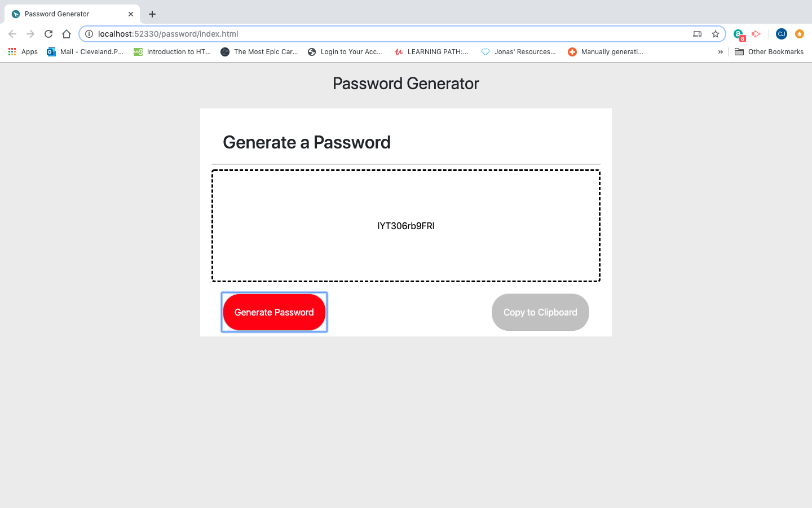The image size is (812, 508).
Task: Click the Cast tab icon in the toolbar
Action: coord(697,34)
